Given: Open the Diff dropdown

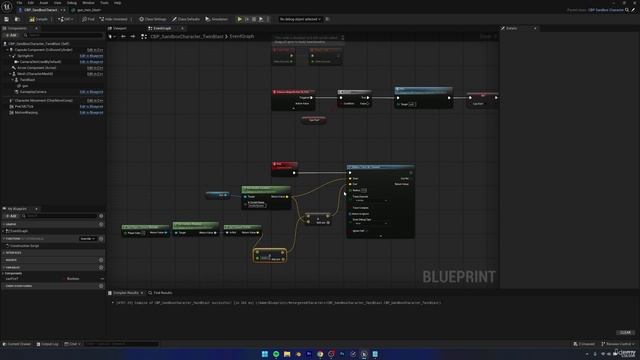Looking at the screenshot, I should tap(65, 19).
